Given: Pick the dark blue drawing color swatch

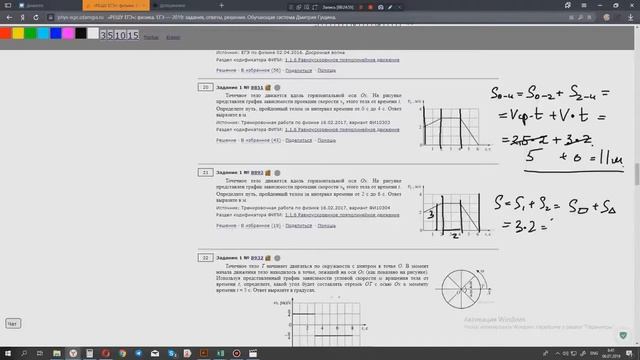Looking at the screenshot, I should (56, 33).
